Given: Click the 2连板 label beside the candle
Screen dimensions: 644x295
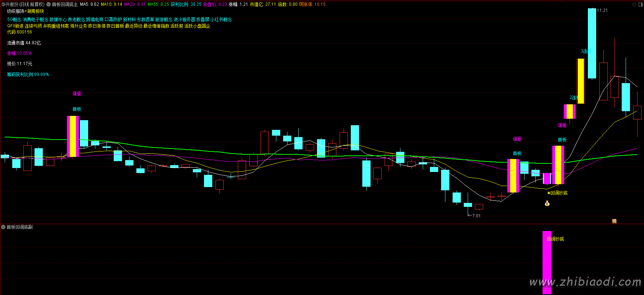Looking at the screenshot, I should [x=573, y=98].
